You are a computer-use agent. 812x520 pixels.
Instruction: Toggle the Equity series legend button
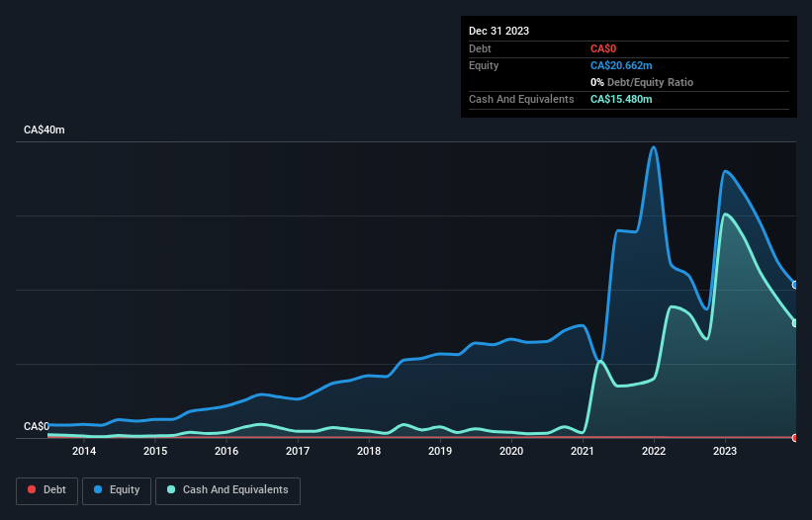(x=117, y=490)
